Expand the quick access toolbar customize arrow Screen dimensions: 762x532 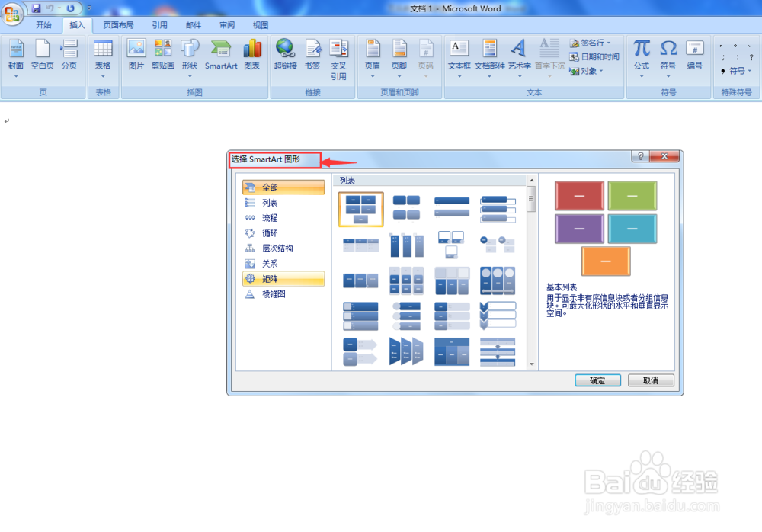(x=89, y=8)
